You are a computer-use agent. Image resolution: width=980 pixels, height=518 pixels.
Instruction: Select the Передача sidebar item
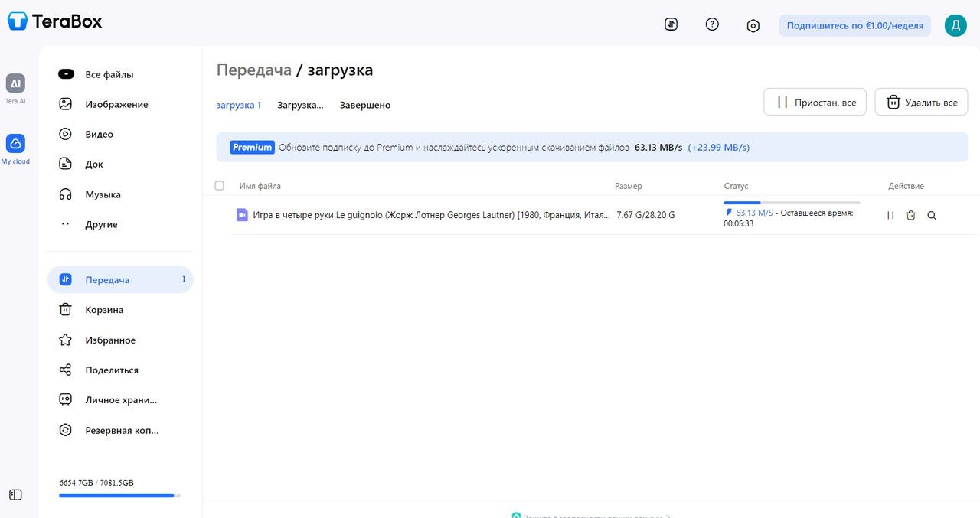120,280
